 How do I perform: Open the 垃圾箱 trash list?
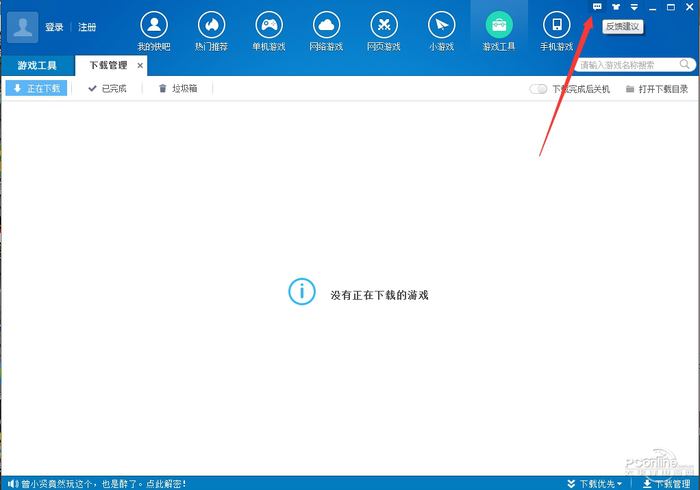pyautogui.click(x=178, y=88)
